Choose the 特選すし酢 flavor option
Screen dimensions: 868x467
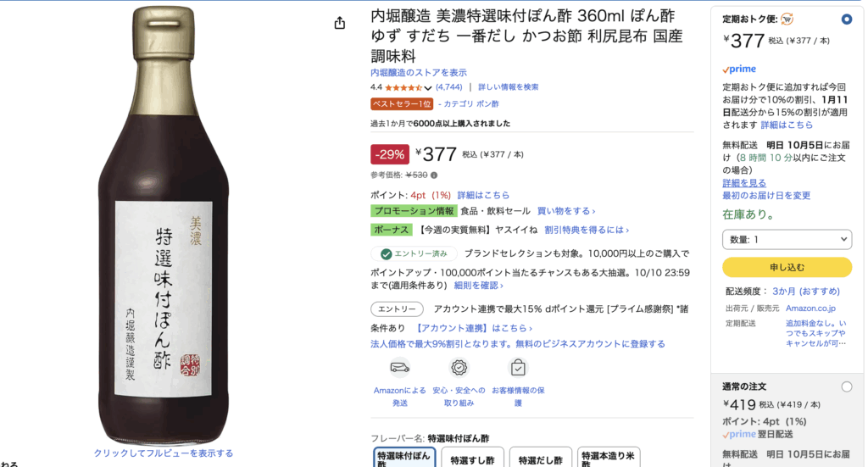472,459
